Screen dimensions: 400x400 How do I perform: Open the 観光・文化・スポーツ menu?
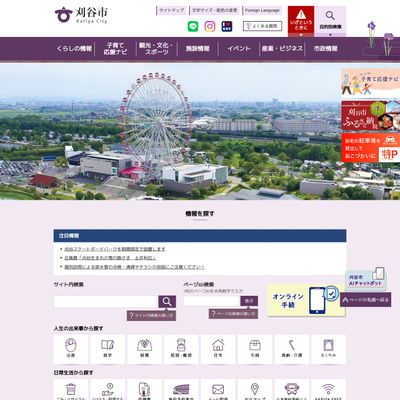156,49
